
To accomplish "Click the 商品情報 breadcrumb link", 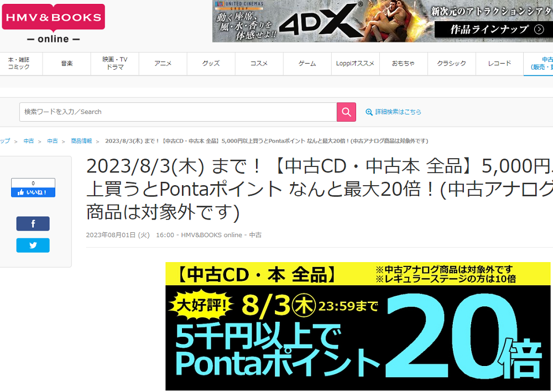I will (81, 141).
